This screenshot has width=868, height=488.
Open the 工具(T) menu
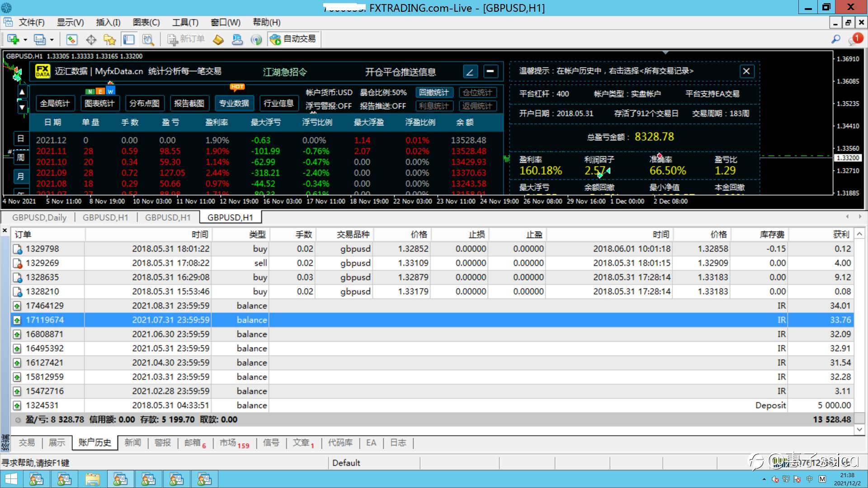185,22
